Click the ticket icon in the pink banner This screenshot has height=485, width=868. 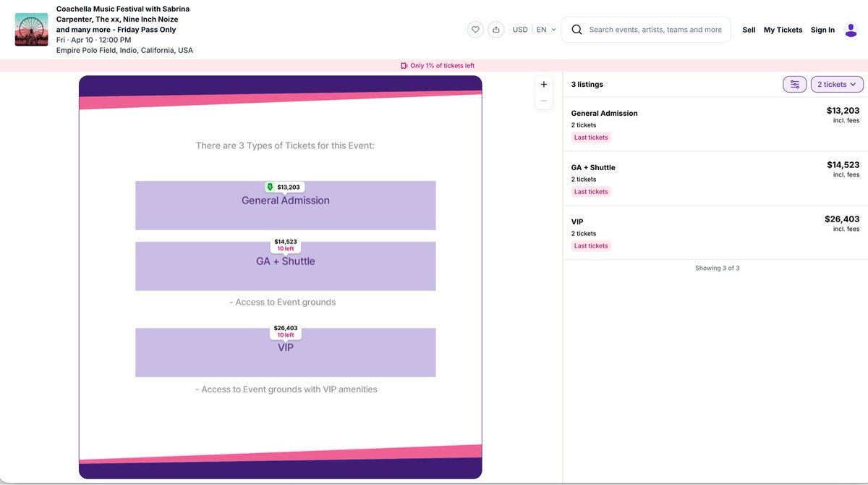coord(404,66)
